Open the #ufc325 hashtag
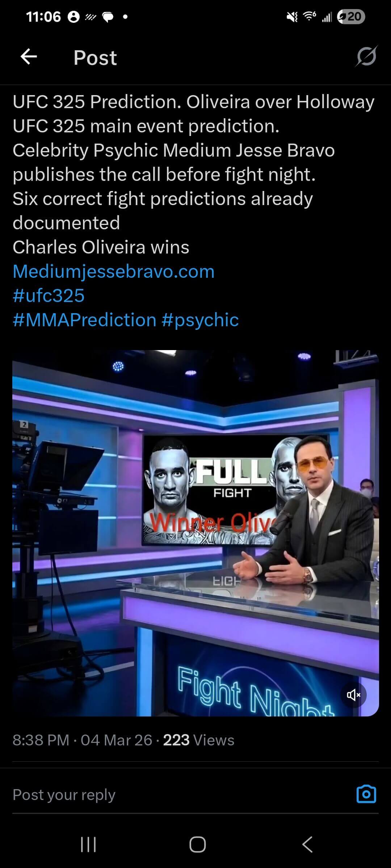Viewport: 391px width, 868px height. point(49,295)
